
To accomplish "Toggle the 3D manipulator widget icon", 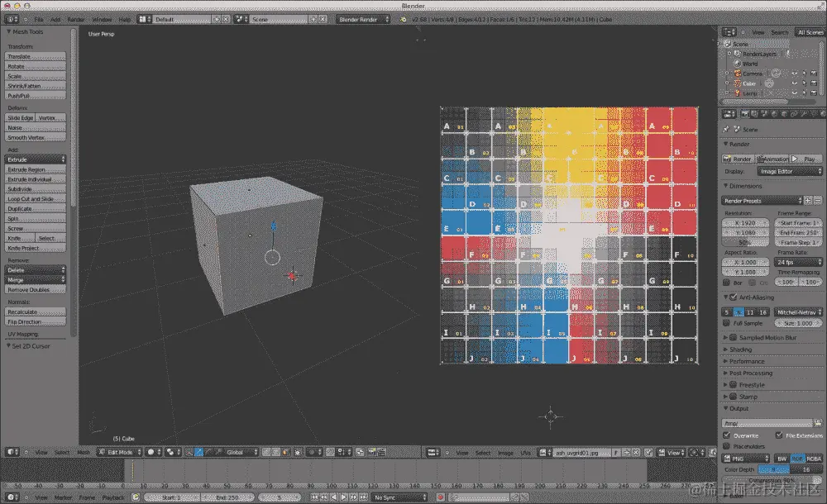I will click(189, 452).
